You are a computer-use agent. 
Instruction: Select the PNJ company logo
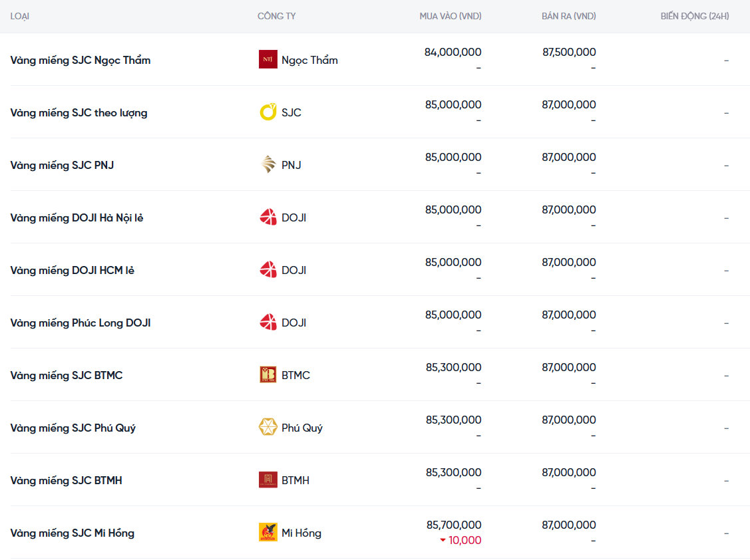pos(268,164)
